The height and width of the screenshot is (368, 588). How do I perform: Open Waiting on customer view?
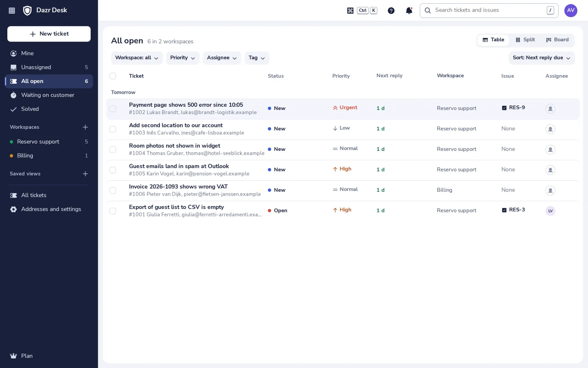click(49, 95)
